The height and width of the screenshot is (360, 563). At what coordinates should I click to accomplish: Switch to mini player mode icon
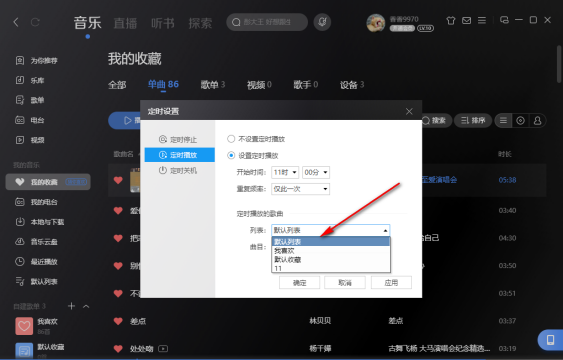[x=504, y=20]
